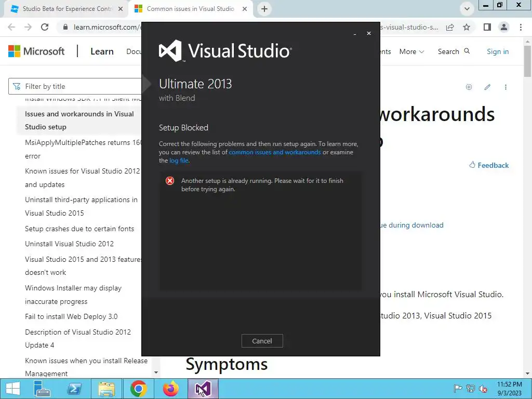This screenshot has height=399, width=532.
Task: Click the Action Center flag icon
Action: 458,389
